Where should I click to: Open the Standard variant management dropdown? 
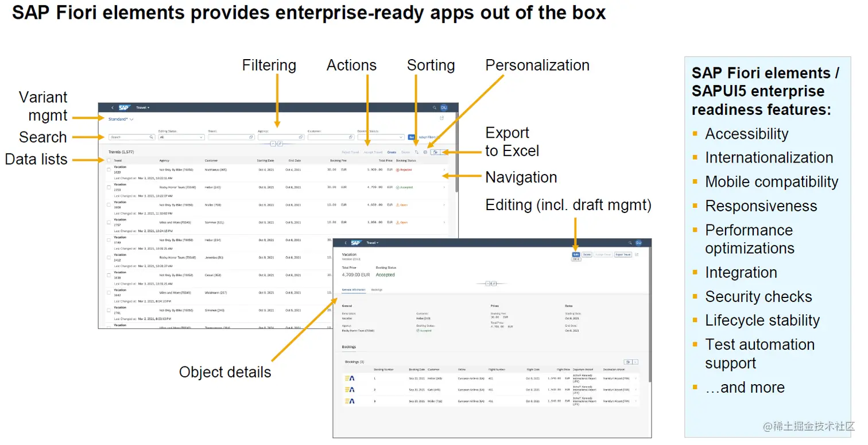[x=121, y=119]
